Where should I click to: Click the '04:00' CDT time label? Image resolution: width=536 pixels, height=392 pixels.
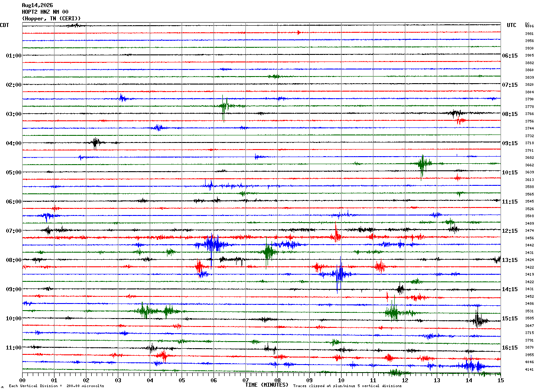pyautogui.click(x=14, y=143)
